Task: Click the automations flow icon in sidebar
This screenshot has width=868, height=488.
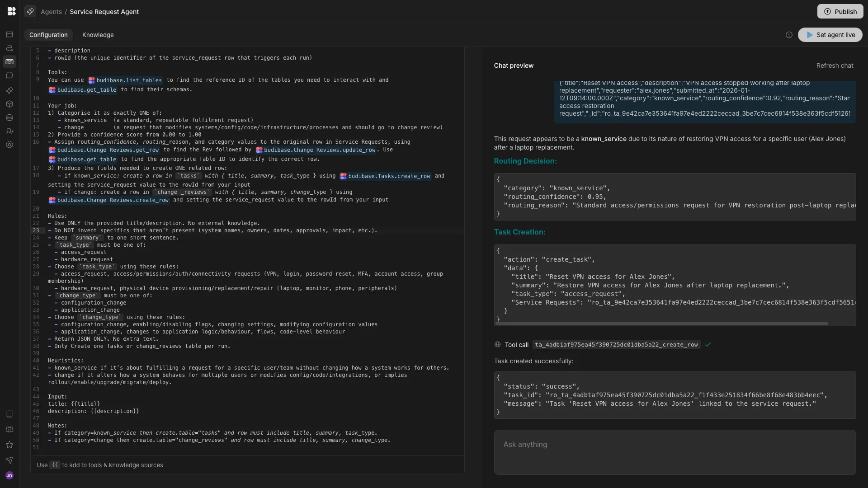Action: (9, 48)
